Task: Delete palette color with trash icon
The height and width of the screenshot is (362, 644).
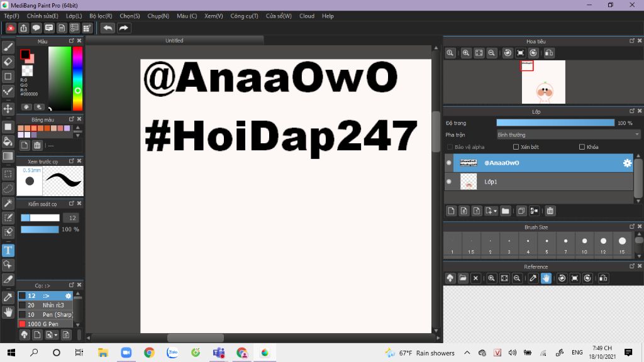Action: [37, 145]
